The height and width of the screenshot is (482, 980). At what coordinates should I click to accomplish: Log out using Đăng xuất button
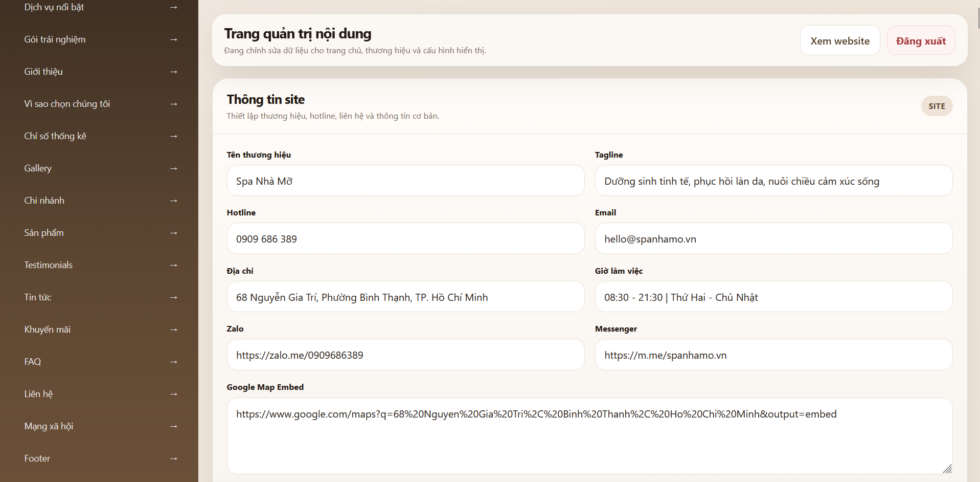coord(920,41)
